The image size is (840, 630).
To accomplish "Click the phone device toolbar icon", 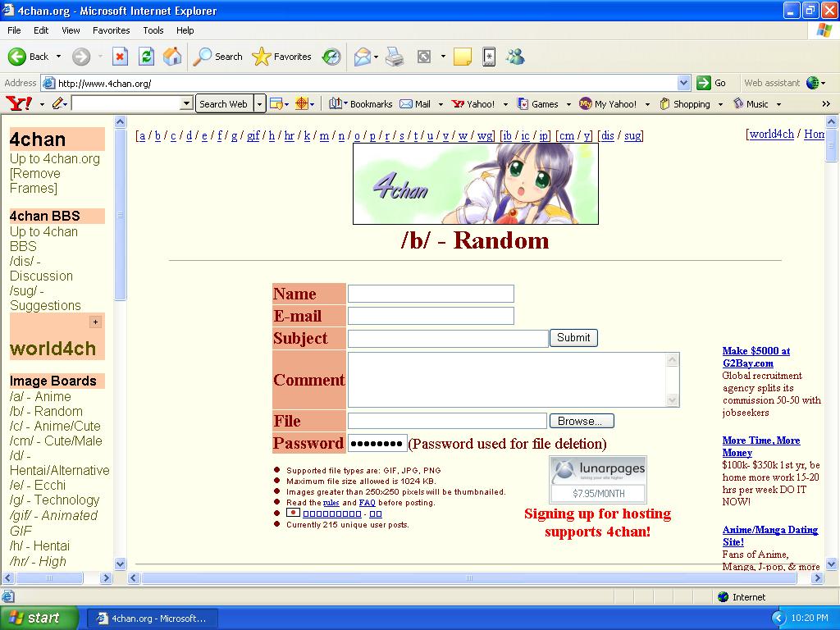I will pyautogui.click(x=489, y=57).
